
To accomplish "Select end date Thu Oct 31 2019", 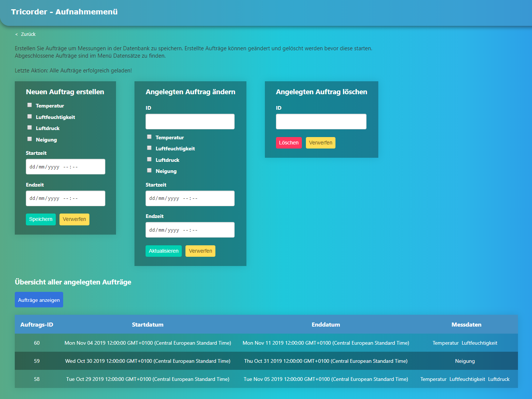I will [x=326, y=361].
